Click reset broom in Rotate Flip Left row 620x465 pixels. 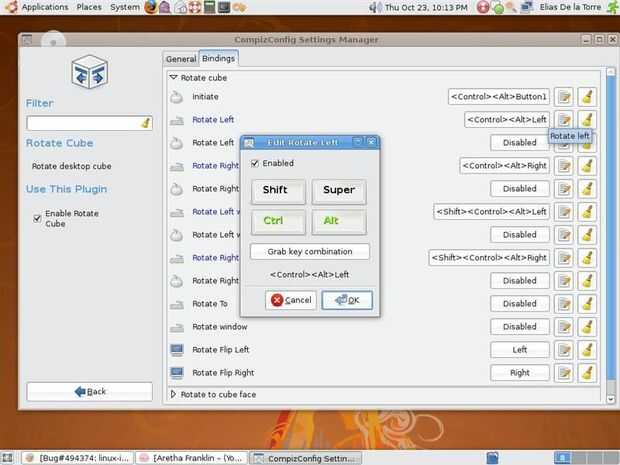coord(587,350)
